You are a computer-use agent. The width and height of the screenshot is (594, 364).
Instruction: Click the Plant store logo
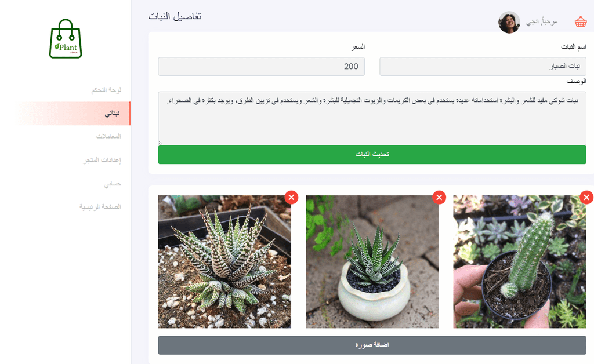pyautogui.click(x=66, y=39)
